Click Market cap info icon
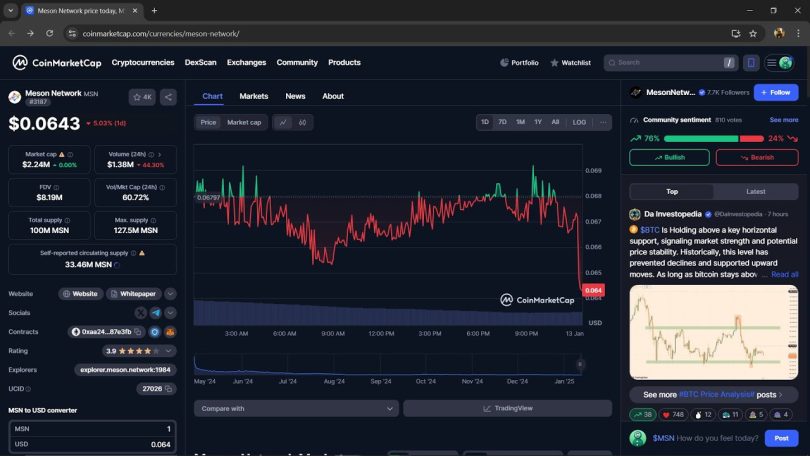The height and width of the screenshot is (456, 810). [x=70, y=154]
